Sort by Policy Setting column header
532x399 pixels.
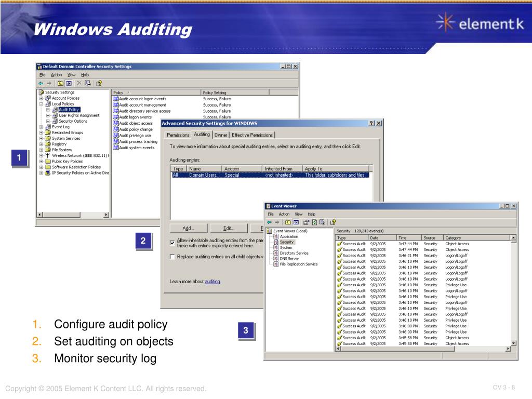235,92
